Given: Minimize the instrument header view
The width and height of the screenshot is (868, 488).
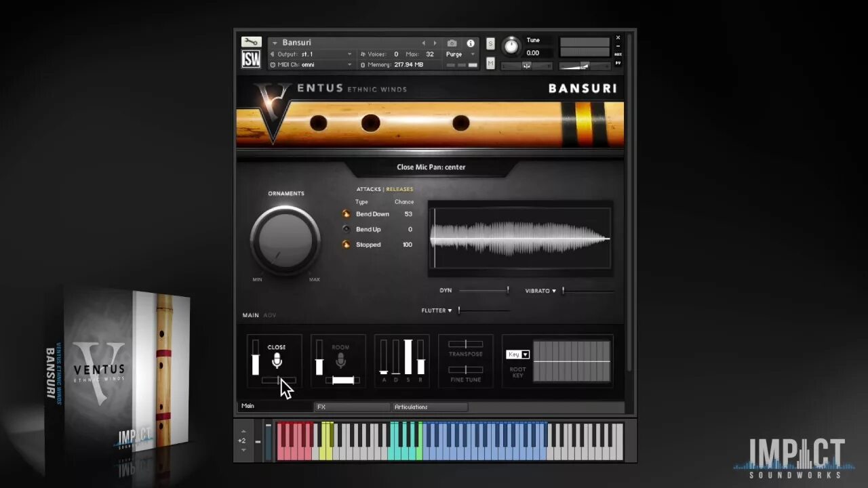Looking at the screenshot, I should [x=618, y=46].
